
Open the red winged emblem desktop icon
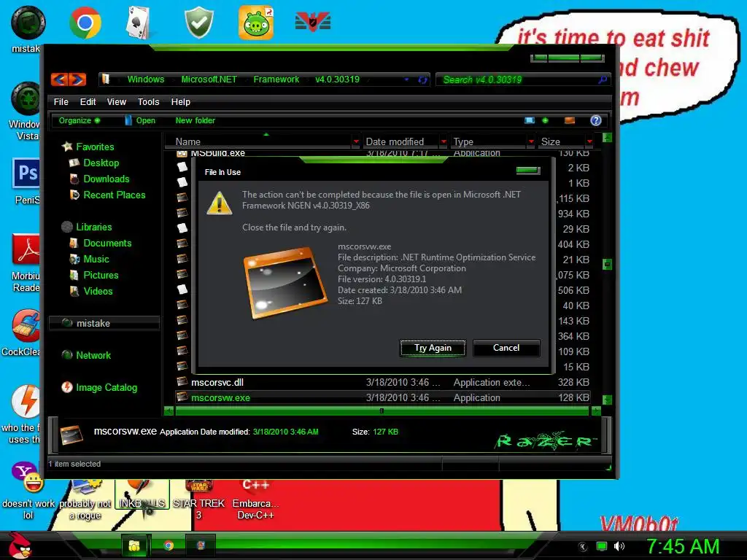tap(313, 22)
